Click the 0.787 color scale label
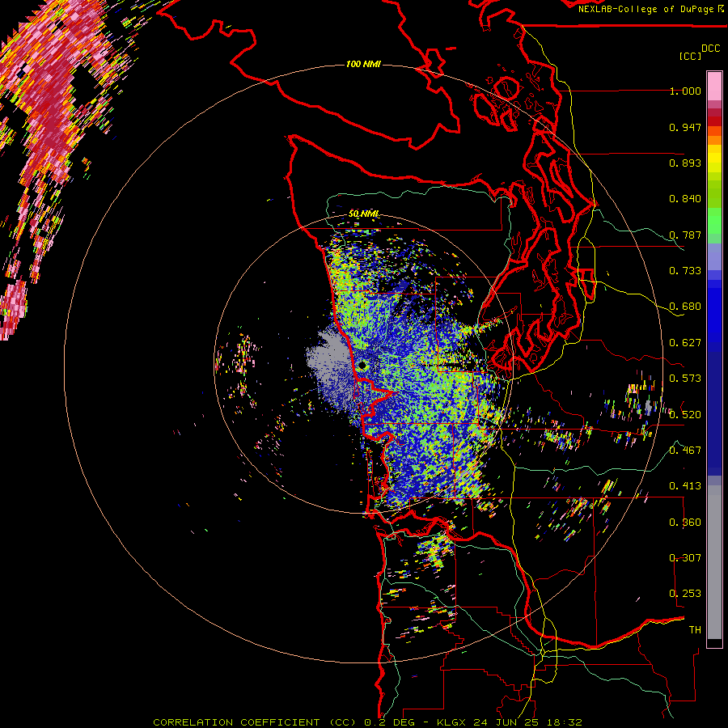Image resolution: width=728 pixels, height=728 pixels. [685, 235]
